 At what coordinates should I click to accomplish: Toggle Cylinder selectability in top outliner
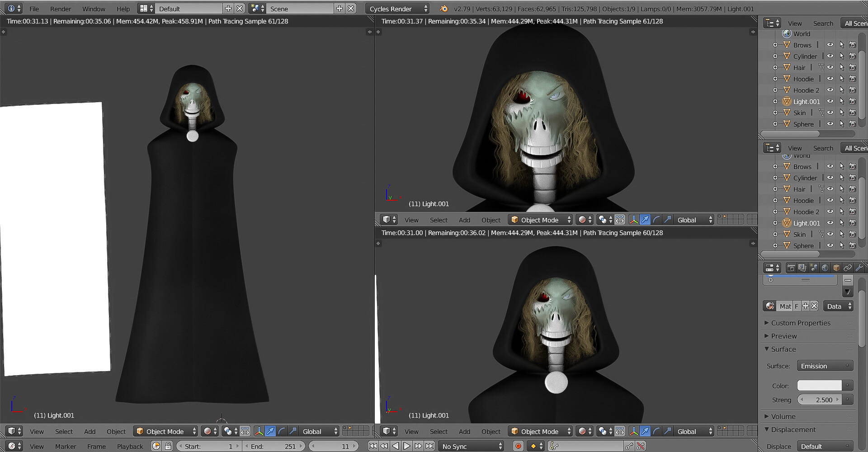click(841, 56)
